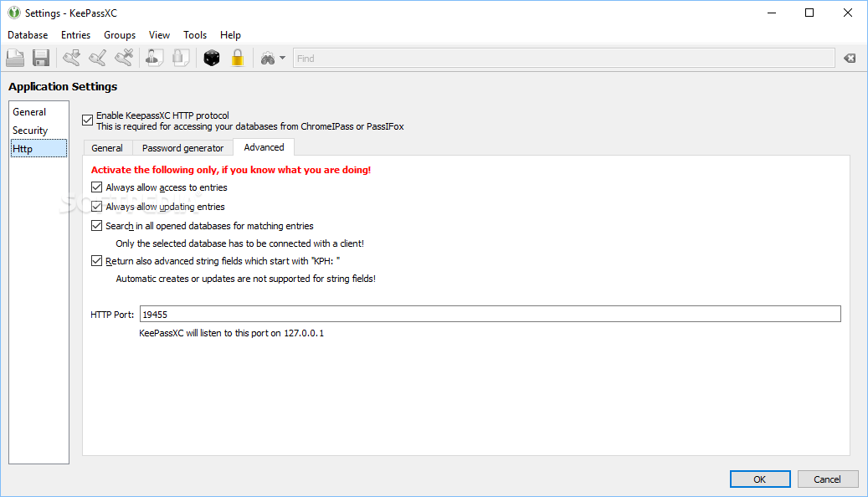Image resolution: width=868 pixels, height=497 pixels.
Task: Open the Tools menu
Action: click(195, 35)
